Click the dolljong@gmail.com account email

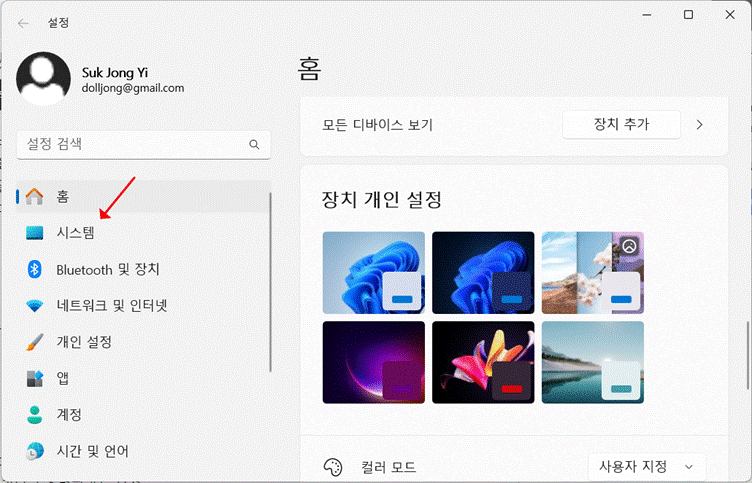click(133, 88)
